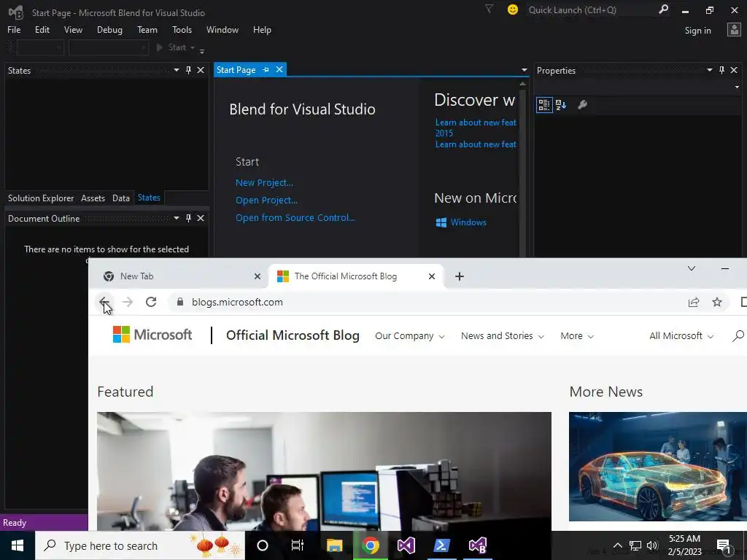This screenshot has width=747, height=560.
Task: Click the New Project... link
Action: click(x=264, y=183)
